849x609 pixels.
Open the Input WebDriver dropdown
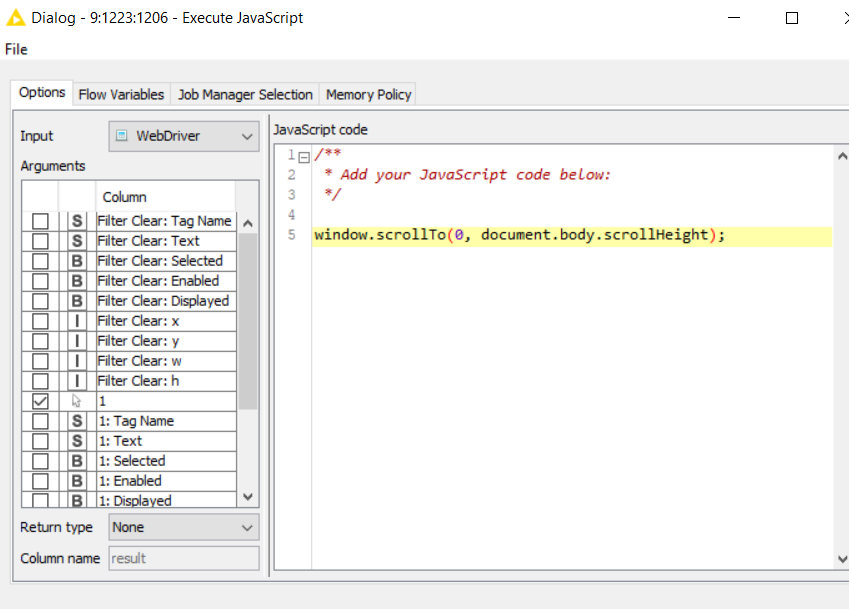pyautogui.click(x=183, y=136)
